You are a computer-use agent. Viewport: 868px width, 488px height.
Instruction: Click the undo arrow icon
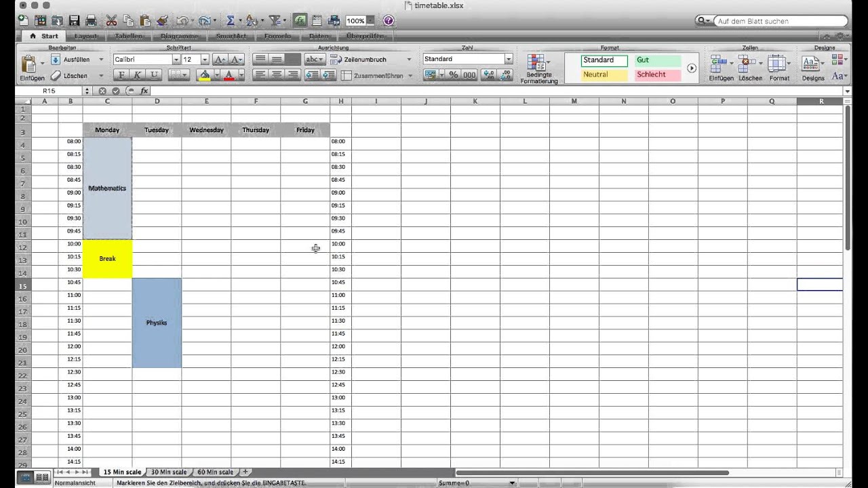(182, 21)
